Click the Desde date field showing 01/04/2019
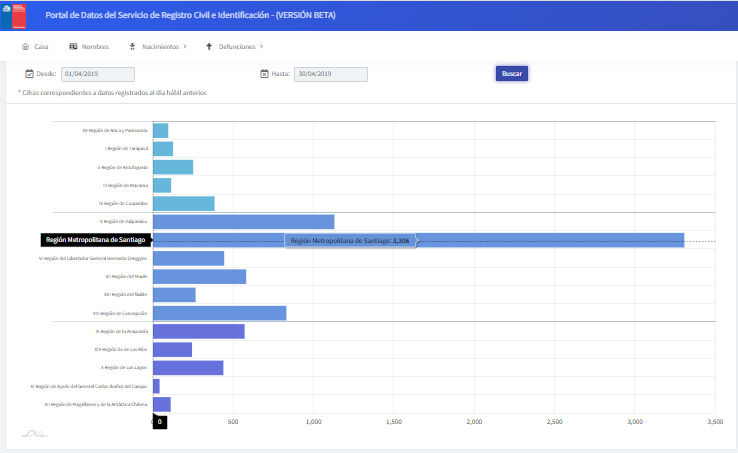 [97, 74]
